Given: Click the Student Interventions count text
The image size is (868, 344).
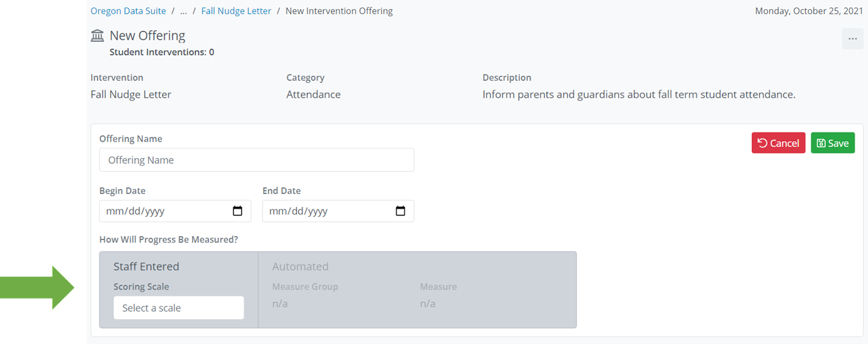Looking at the screenshot, I should tap(162, 52).
